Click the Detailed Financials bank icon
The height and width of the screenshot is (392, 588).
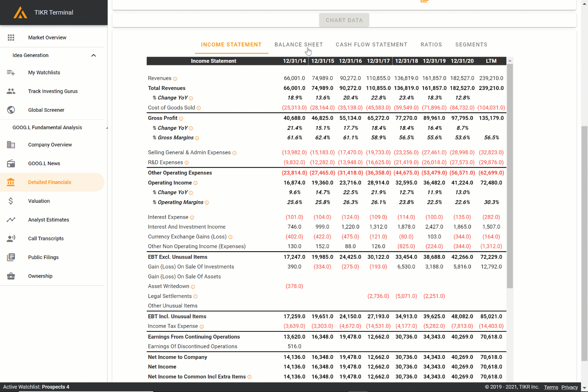coord(11,182)
